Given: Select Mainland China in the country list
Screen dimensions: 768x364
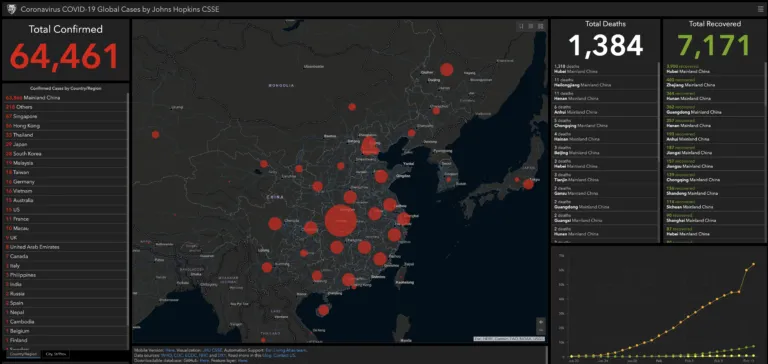Looking at the screenshot, I should tap(65, 97).
